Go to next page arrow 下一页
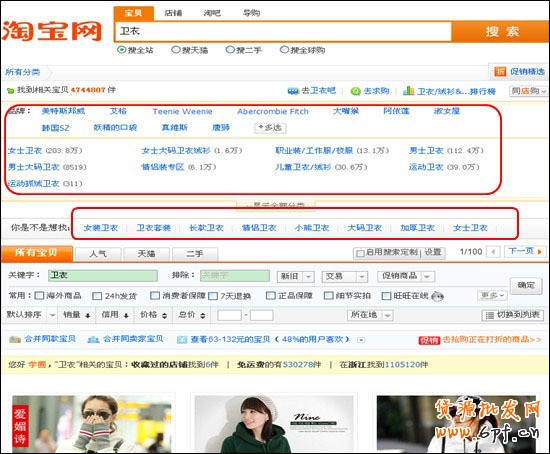 pos(525,251)
